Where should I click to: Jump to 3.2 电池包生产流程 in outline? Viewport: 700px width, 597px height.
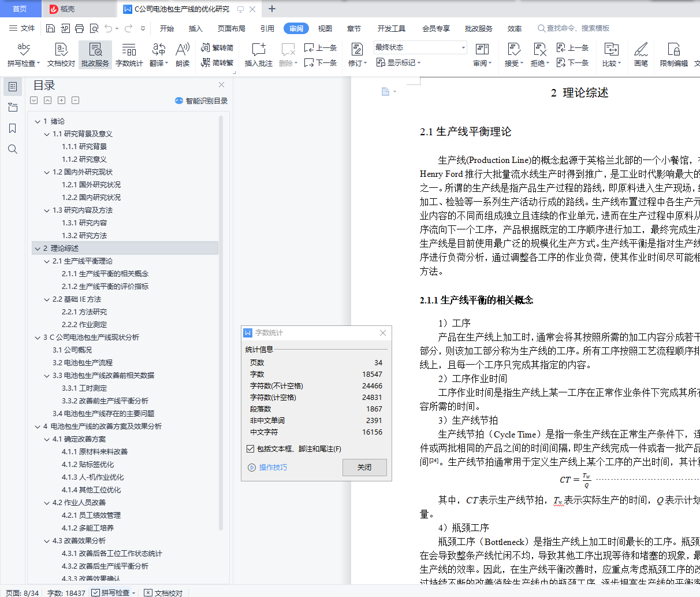[x=83, y=363]
